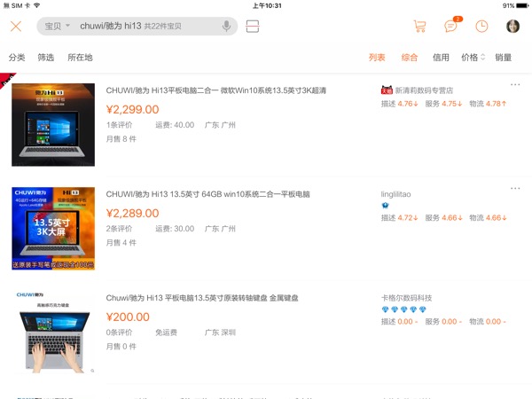
Task: Select 免运费 free shipping text
Action: 167,332
